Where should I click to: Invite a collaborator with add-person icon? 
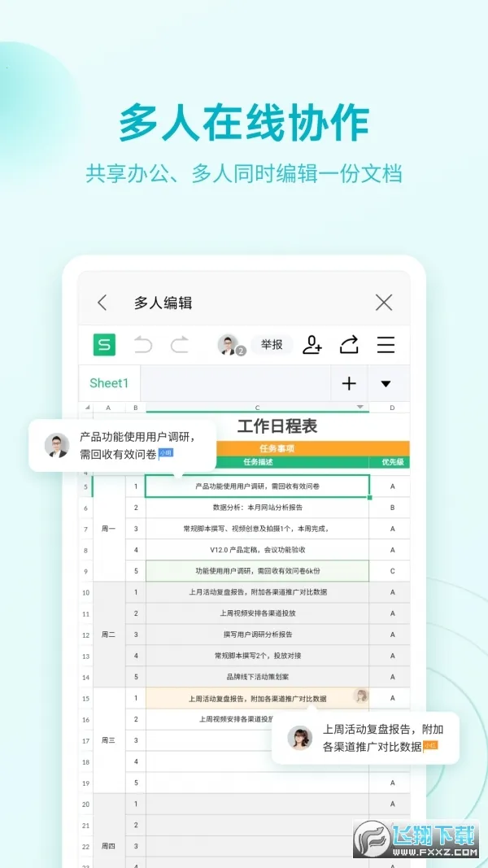[312, 345]
